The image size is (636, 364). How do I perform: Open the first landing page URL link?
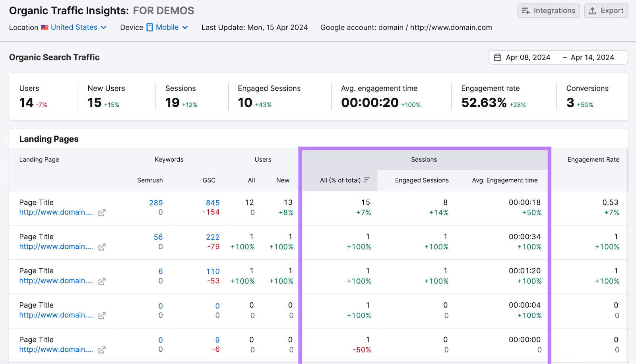coord(56,212)
